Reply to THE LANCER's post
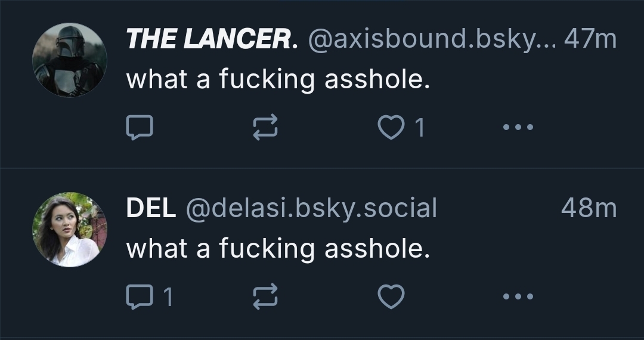The image size is (644, 340). pos(140,127)
